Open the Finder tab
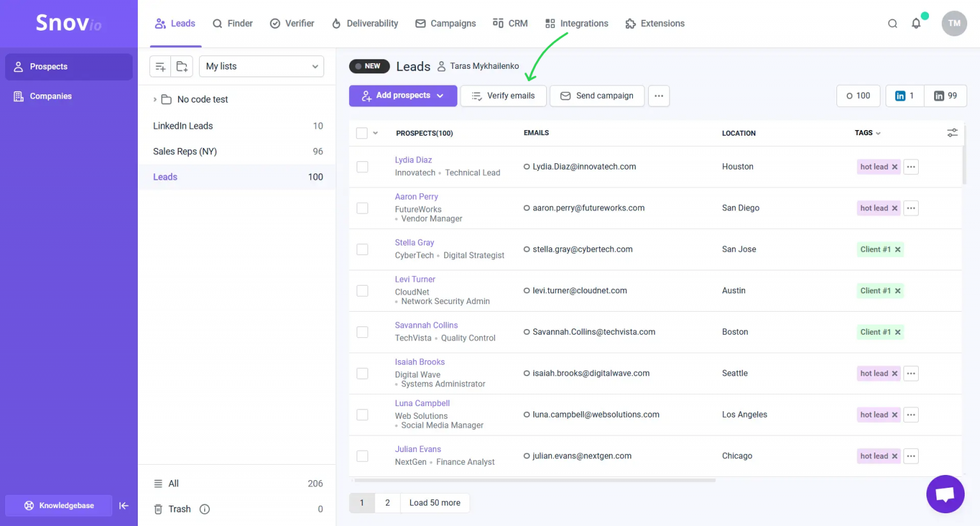980x526 pixels. 233,24
